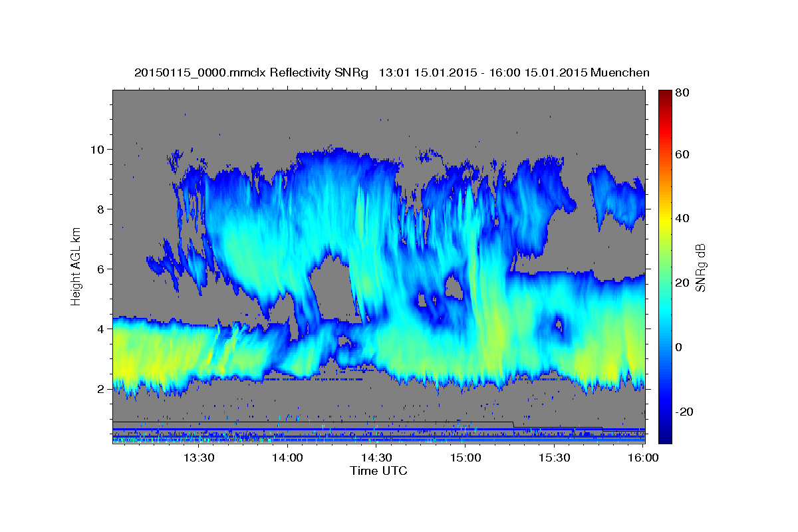Image resolution: width=798 pixels, height=532 pixels.
Task: Click the 16:00 time tick label
Action: [643, 458]
